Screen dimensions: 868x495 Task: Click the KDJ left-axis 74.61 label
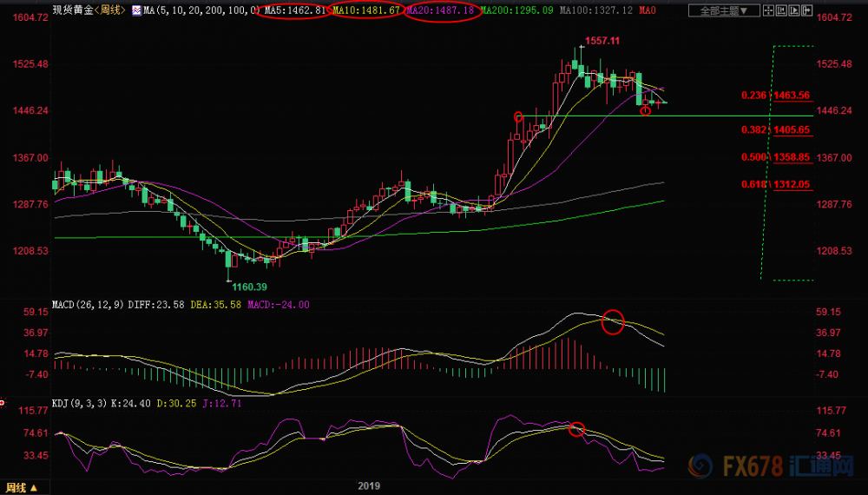click(36, 433)
